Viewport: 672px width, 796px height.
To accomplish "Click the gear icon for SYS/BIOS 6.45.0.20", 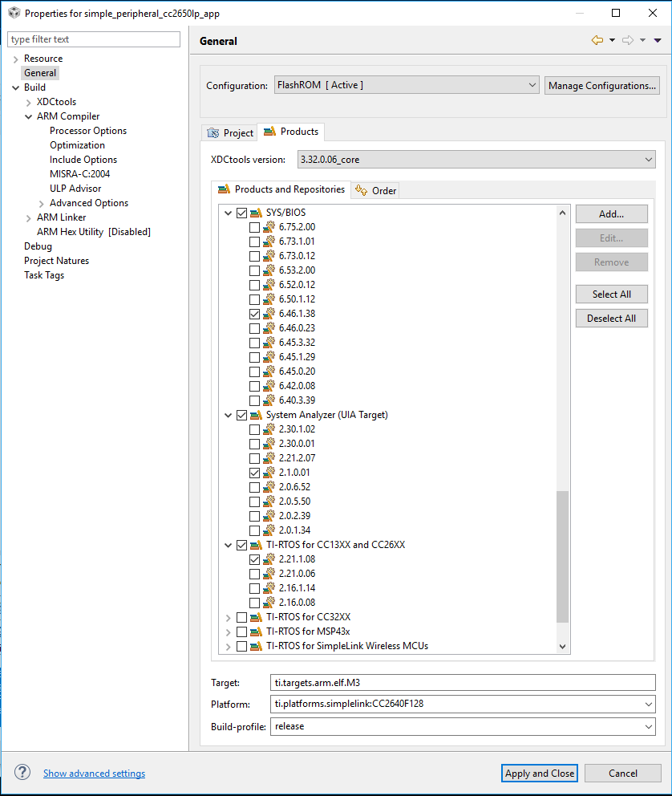I will [x=269, y=372].
